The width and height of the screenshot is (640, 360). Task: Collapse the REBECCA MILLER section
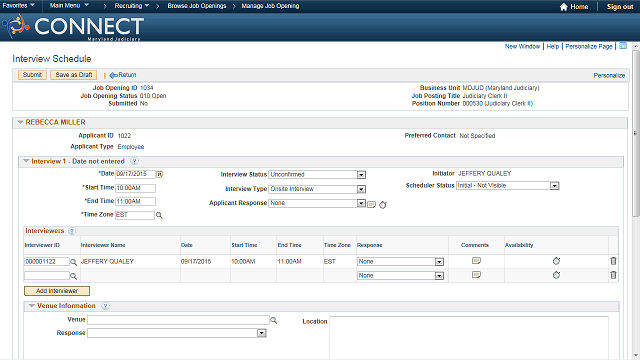(20, 122)
